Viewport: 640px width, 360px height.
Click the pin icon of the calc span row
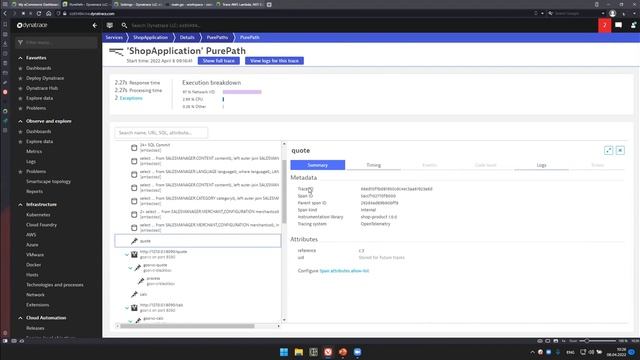tap(134, 294)
